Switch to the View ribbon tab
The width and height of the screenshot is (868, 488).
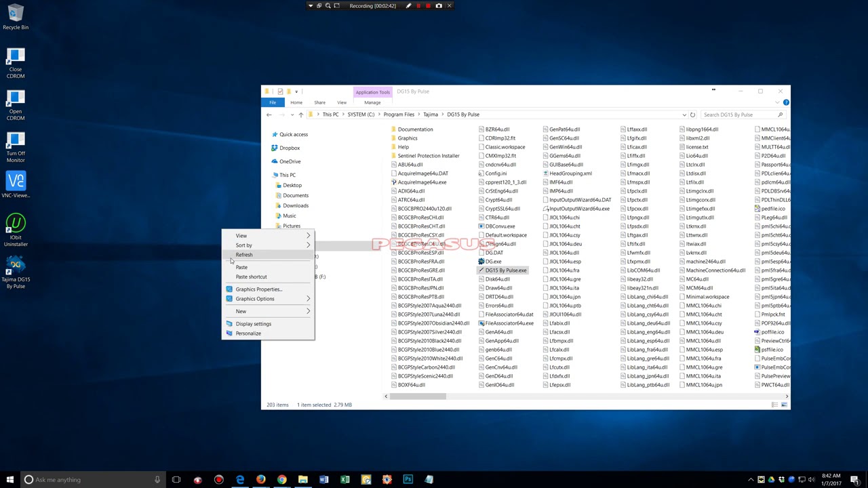[x=342, y=102]
